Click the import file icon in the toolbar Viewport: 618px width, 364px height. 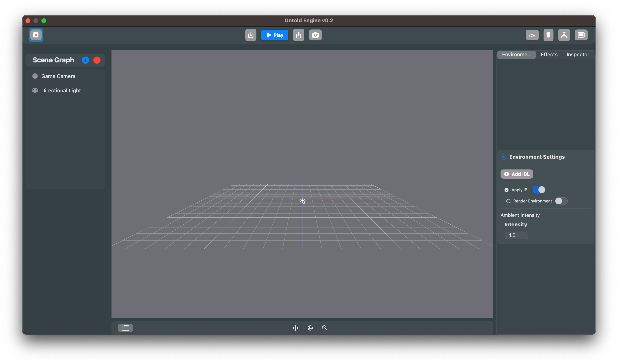tap(251, 35)
